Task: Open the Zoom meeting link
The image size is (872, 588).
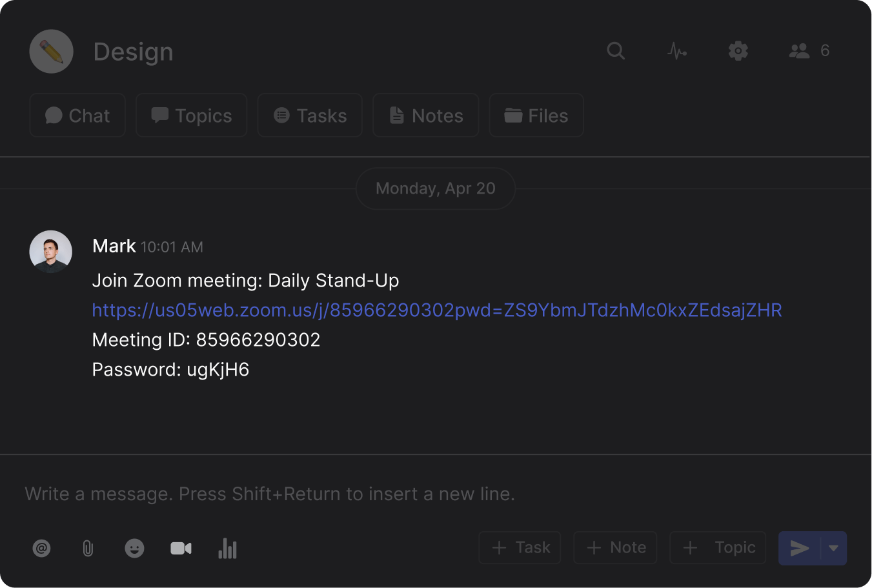Action: pyautogui.click(x=437, y=310)
